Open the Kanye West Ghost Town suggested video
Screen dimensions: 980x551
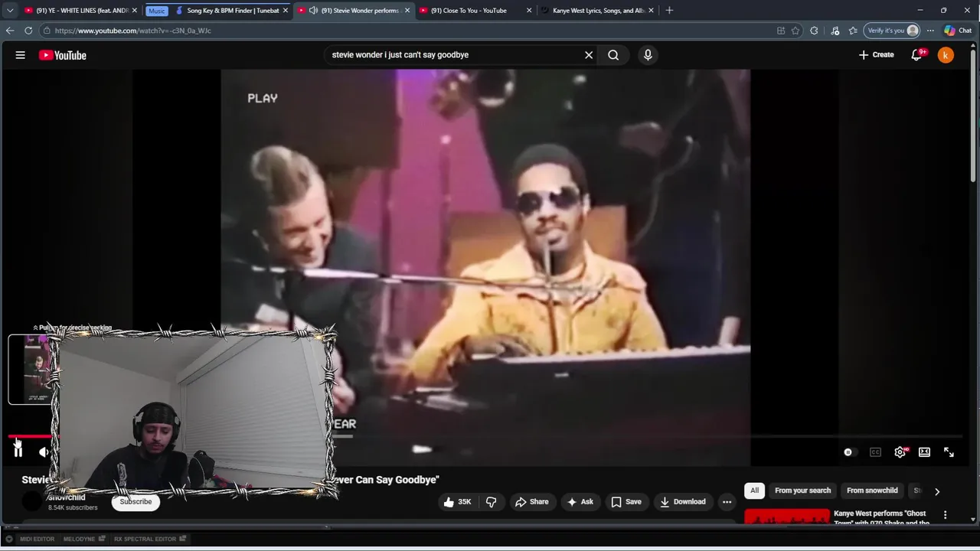[x=881, y=518]
